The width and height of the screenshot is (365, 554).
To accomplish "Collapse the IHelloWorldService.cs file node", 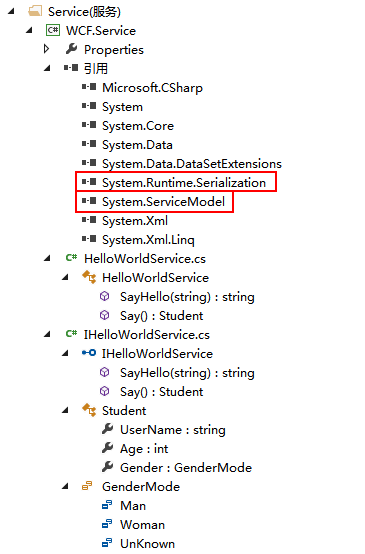I will click(x=47, y=334).
